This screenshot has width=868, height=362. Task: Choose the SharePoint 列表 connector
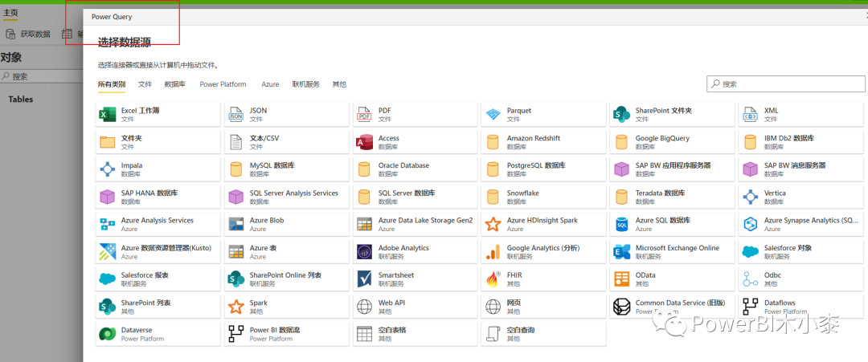[158, 306]
